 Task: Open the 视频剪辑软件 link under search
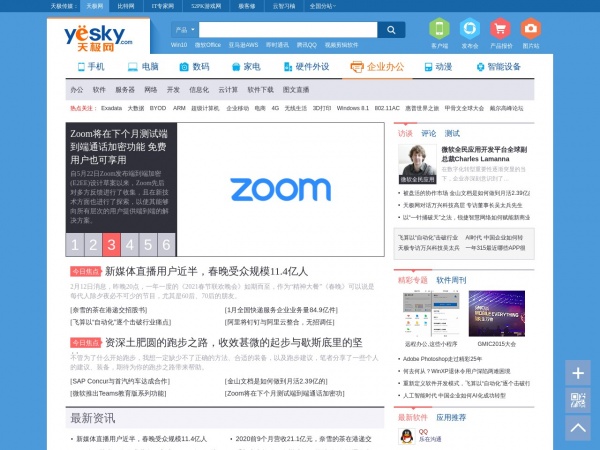tap(341, 45)
